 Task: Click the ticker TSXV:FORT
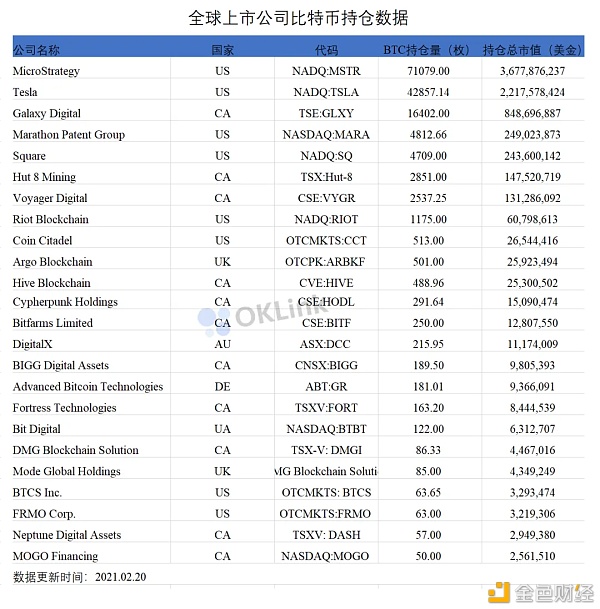326,408
